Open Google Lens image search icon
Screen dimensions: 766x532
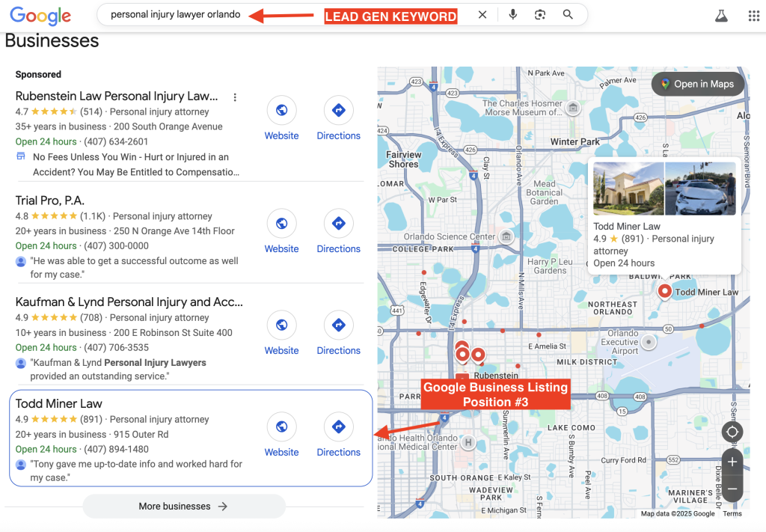(540, 15)
